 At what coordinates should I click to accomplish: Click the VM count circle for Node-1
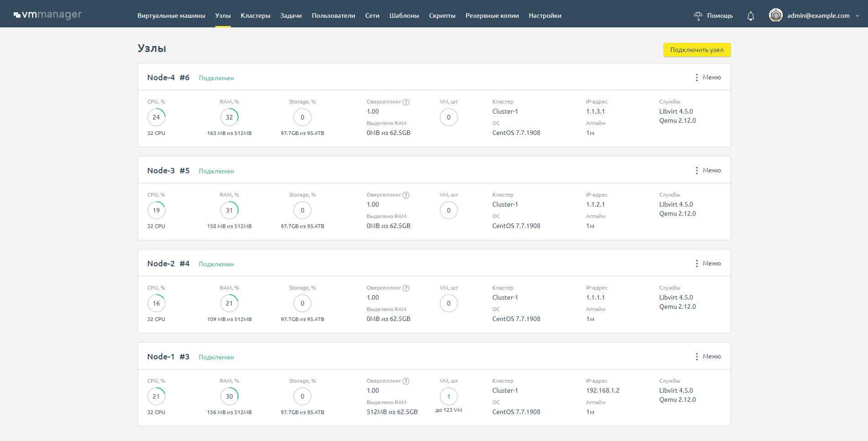448,396
